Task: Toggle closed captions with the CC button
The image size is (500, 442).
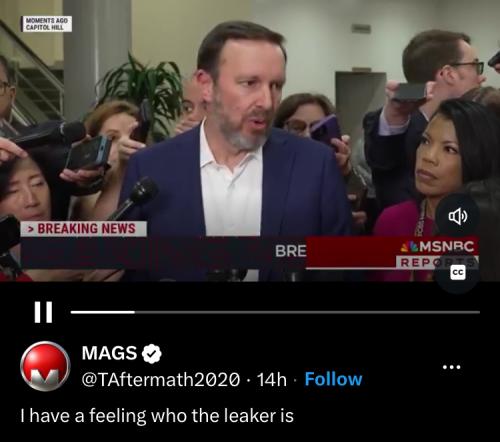Action: [x=458, y=273]
